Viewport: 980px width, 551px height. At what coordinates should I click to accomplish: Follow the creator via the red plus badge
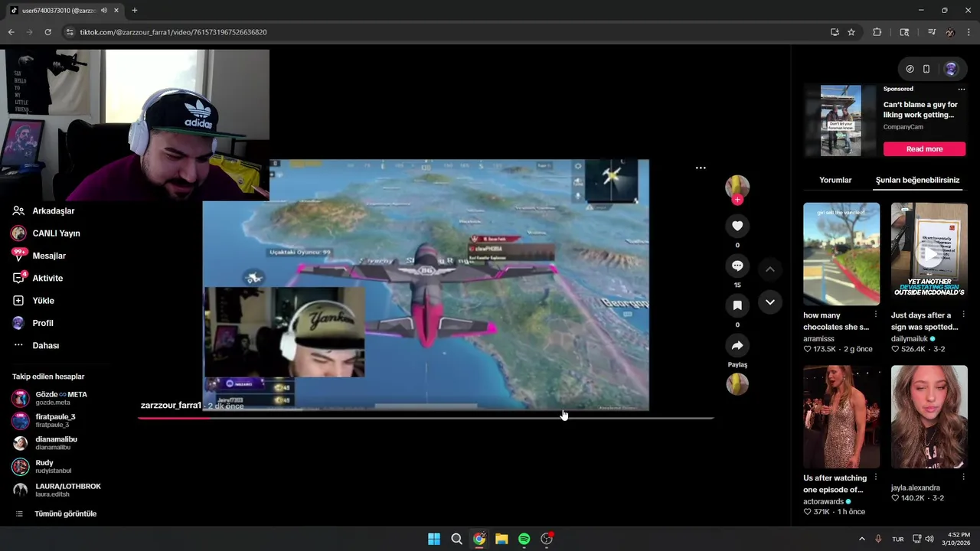(x=737, y=200)
